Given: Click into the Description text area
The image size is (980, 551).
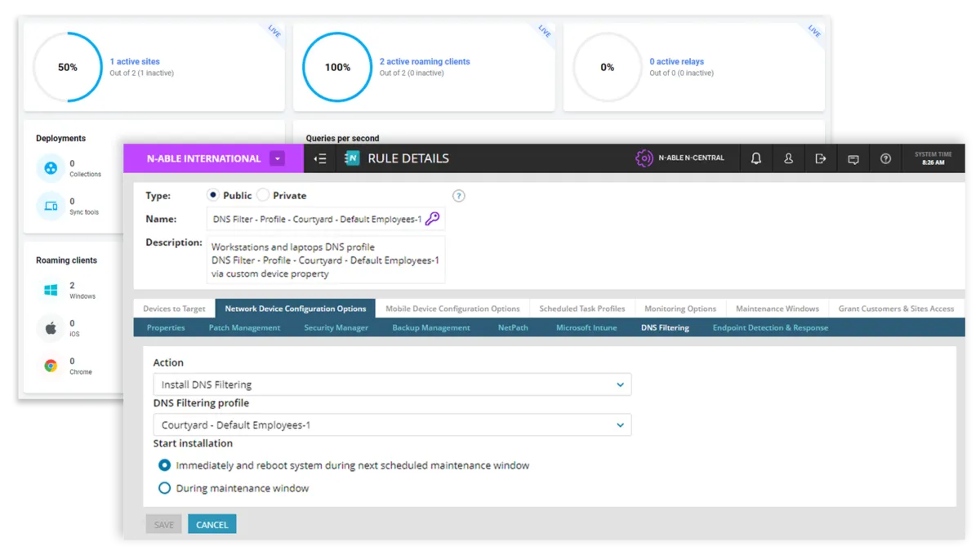Looking at the screenshot, I should [x=326, y=260].
